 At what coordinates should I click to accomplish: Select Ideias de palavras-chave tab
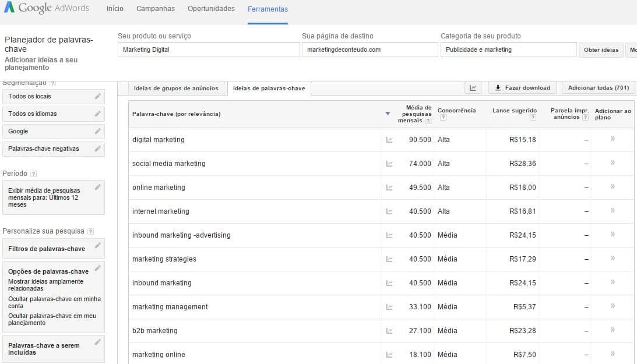(269, 88)
